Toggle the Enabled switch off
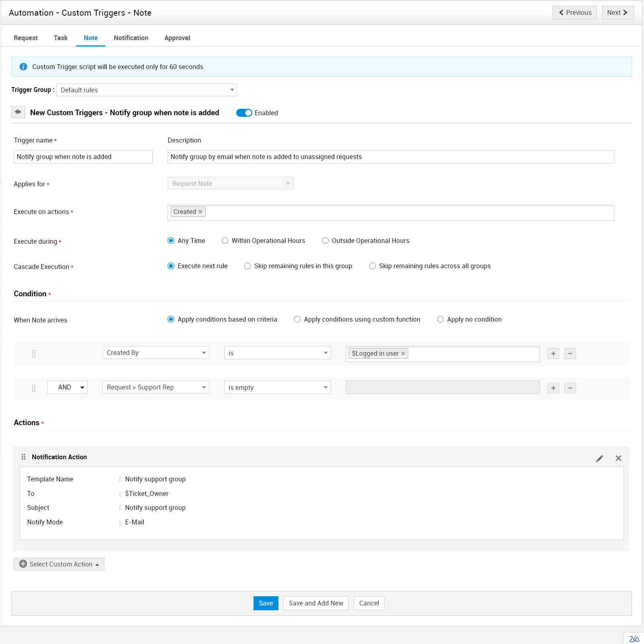 (x=244, y=113)
